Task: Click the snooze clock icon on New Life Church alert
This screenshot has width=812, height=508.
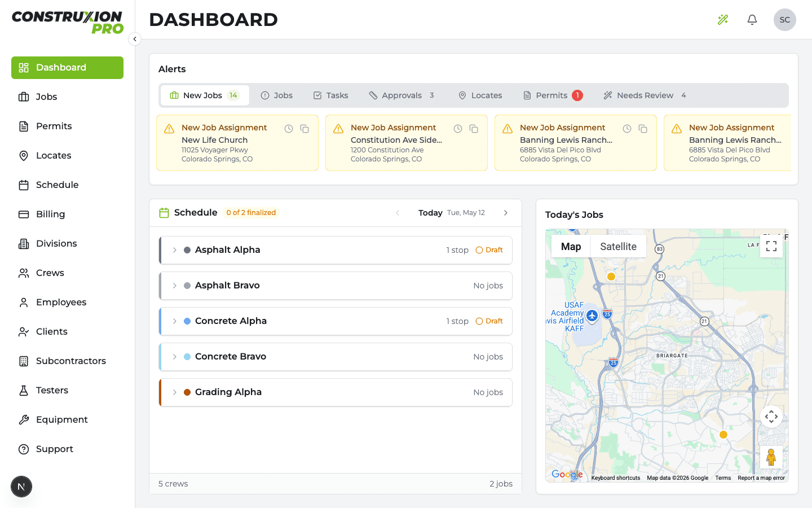Action: pos(289,129)
